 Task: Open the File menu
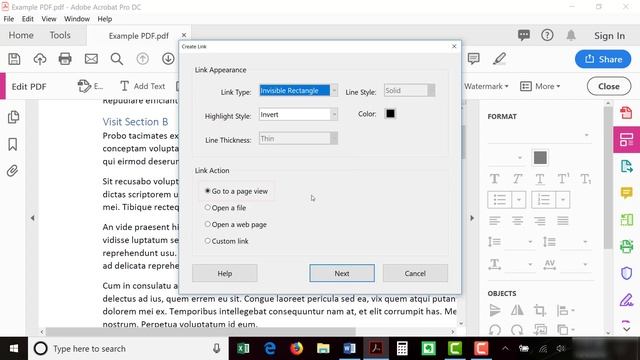click(x=9, y=19)
